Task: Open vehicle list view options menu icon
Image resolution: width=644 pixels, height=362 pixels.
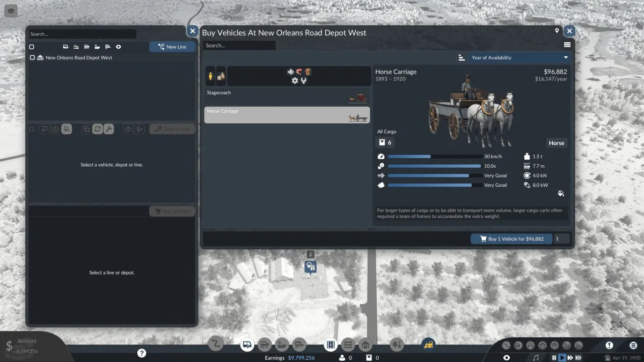Action: click(567, 45)
